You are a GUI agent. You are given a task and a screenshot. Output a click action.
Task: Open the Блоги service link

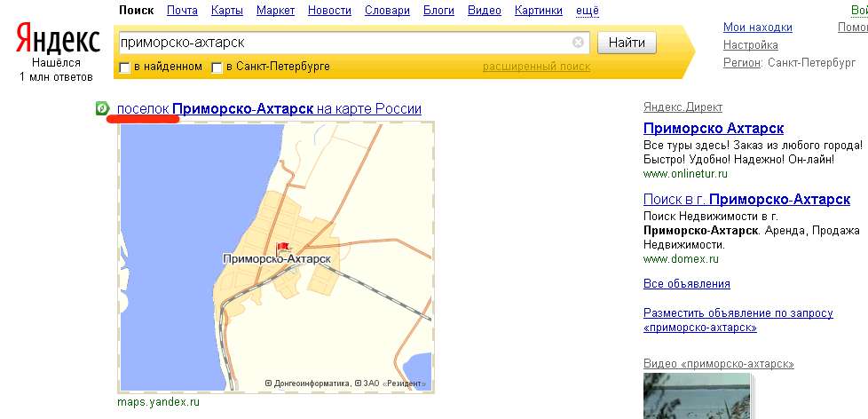438,11
